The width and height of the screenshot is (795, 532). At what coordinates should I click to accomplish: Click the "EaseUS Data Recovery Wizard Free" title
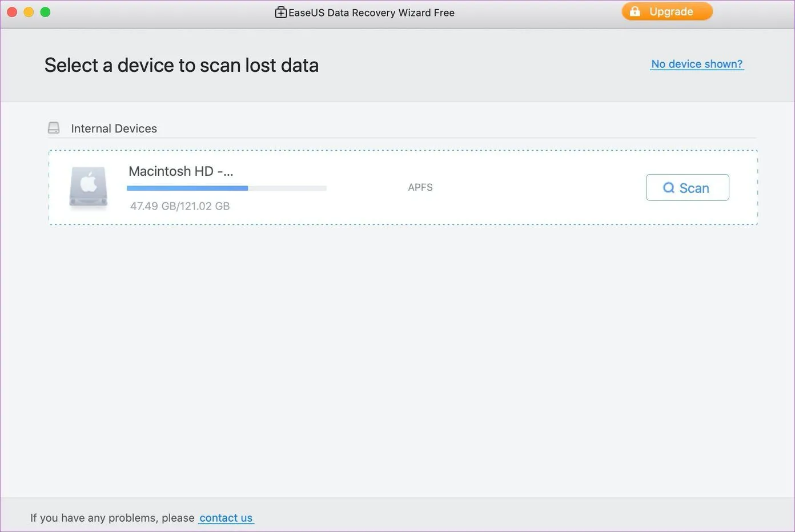[371, 13]
